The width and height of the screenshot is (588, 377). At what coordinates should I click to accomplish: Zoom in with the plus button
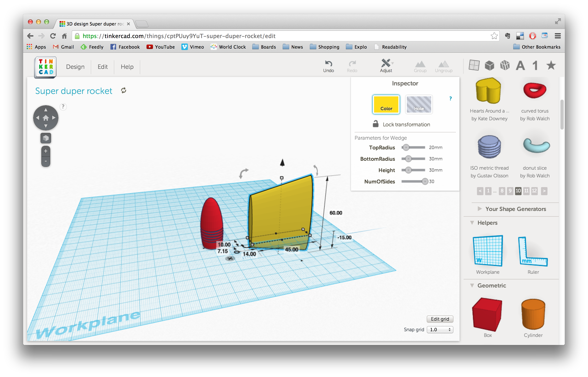click(46, 151)
